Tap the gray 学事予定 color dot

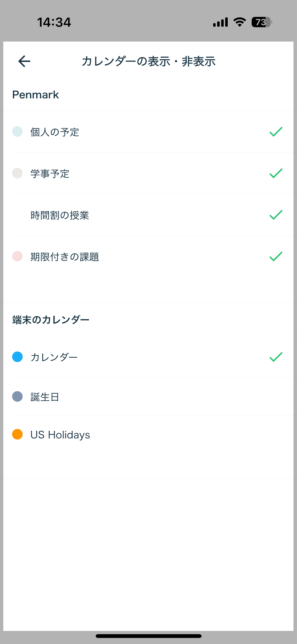pos(17,173)
